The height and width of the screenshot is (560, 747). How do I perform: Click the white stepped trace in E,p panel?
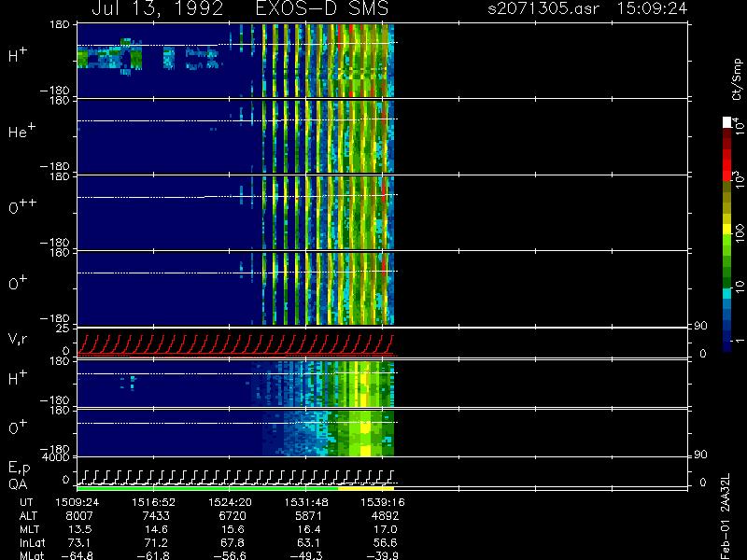[x=235, y=477]
